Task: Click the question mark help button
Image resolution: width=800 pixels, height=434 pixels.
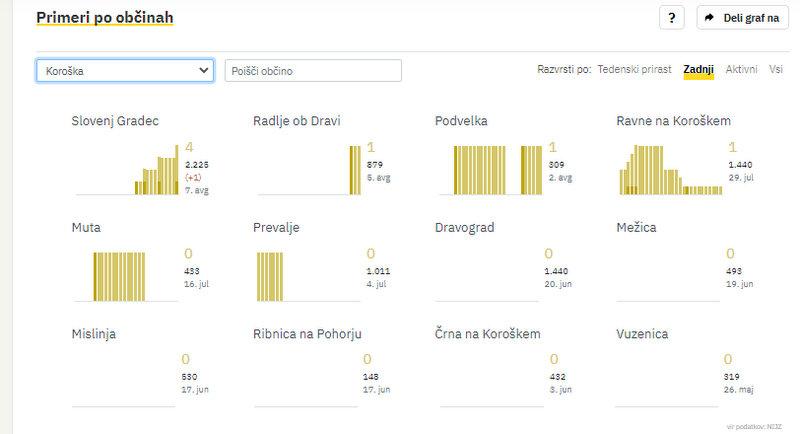Action: [x=671, y=18]
